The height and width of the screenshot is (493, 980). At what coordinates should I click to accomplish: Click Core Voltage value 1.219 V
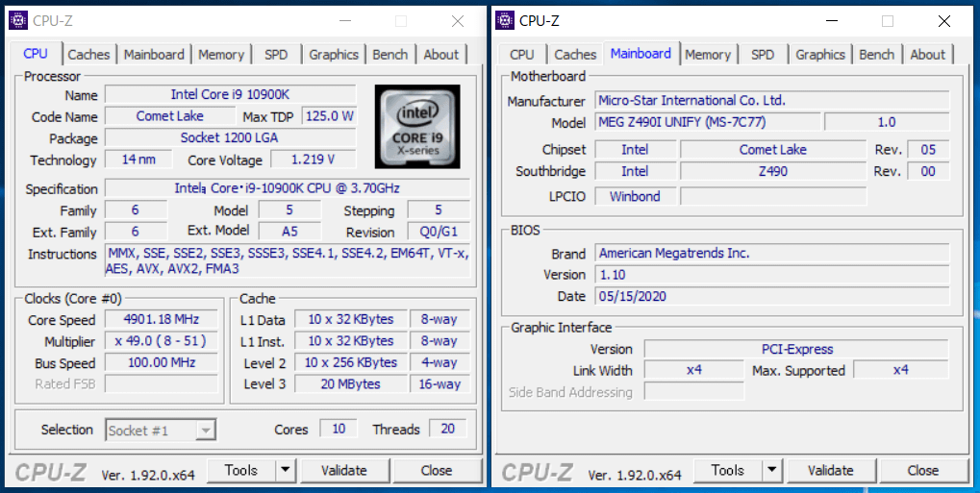point(314,160)
